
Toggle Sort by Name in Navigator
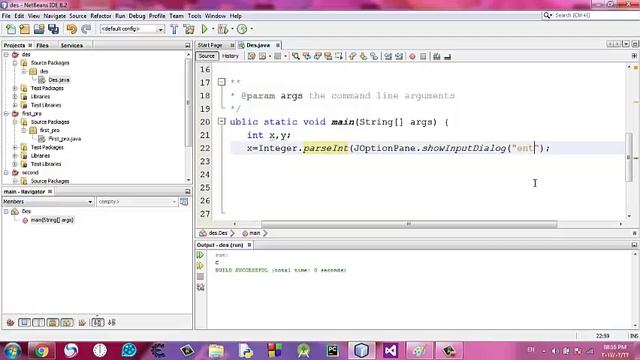pos(98,322)
